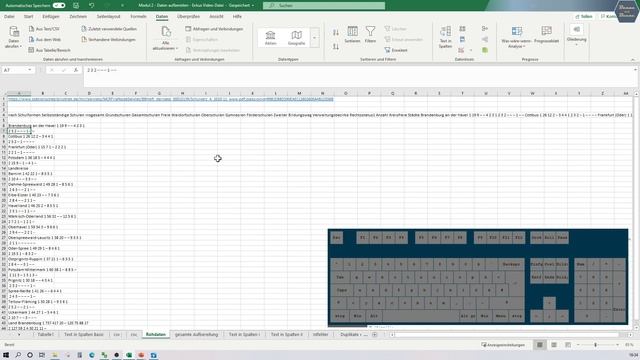The image size is (640, 360).
Task: Open the hyperlink in cell A1
Action: [x=171, y=99]
